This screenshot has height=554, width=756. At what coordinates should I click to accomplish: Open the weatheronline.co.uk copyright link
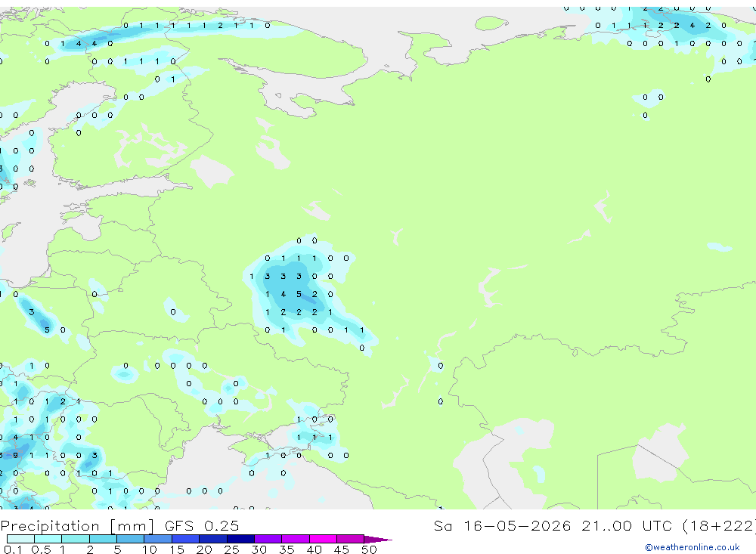coord(692,547)
